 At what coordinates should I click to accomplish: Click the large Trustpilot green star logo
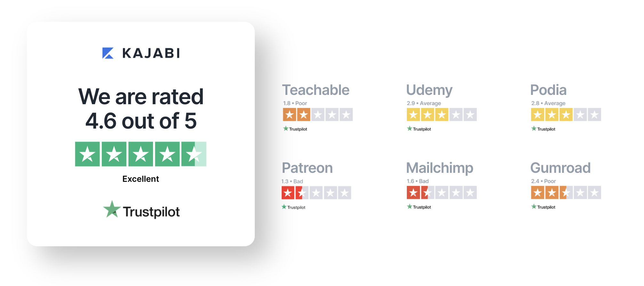point(112,209)
